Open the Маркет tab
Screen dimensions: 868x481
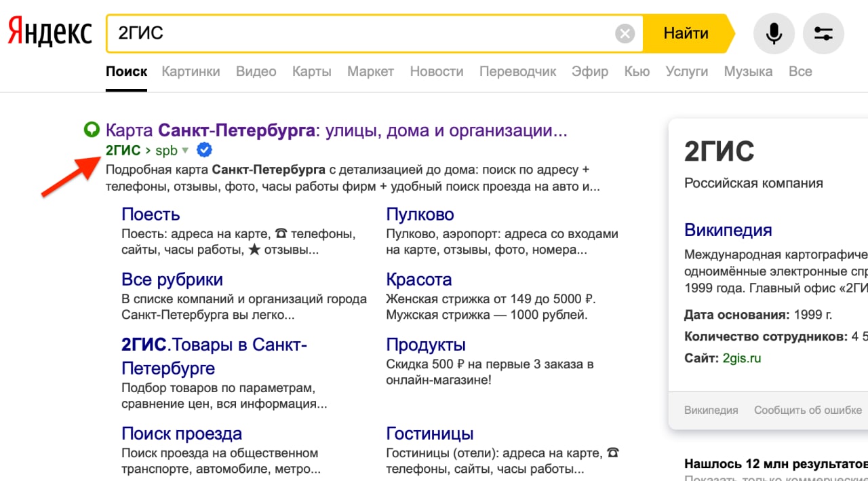click(x=370, y=71)
